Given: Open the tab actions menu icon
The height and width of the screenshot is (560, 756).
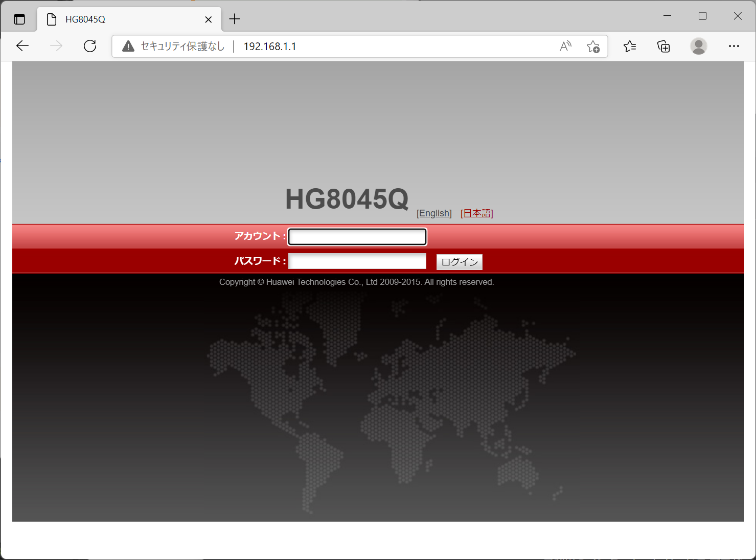Looking at the screenshot, I should click(x=19, y=19).
